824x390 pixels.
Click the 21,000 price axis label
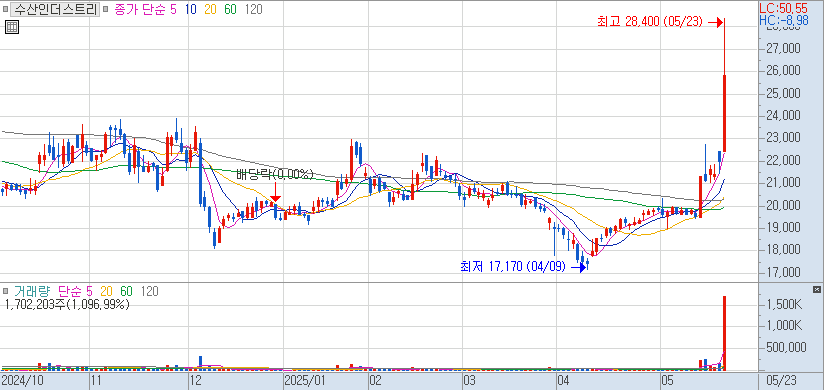[x=784, y=183]
